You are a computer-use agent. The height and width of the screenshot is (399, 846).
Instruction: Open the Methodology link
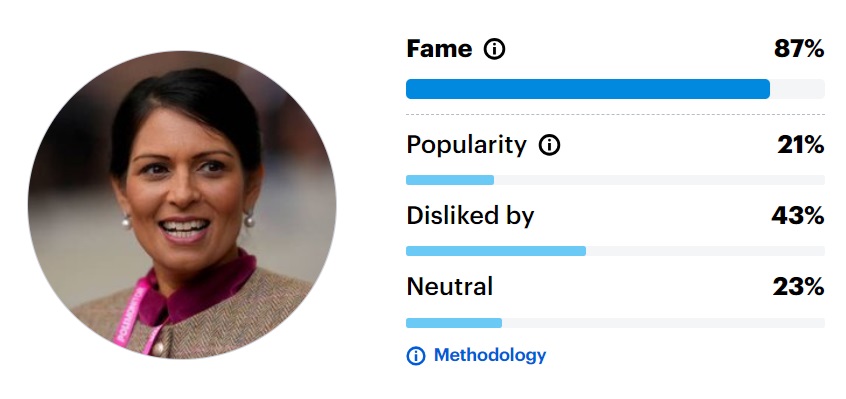pos(490,355)
